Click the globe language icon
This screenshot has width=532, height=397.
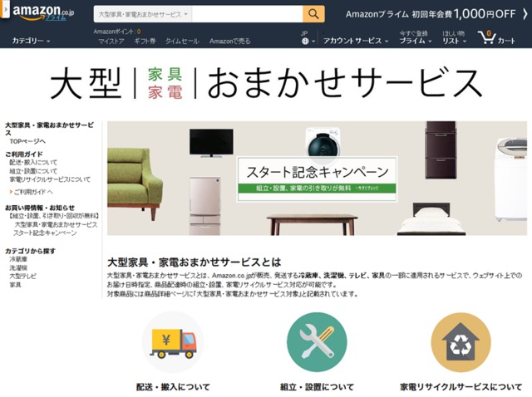[305, 42]
